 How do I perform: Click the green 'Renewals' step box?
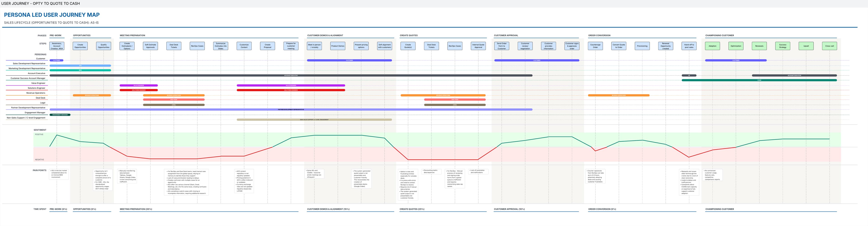[x=759, y=46]
